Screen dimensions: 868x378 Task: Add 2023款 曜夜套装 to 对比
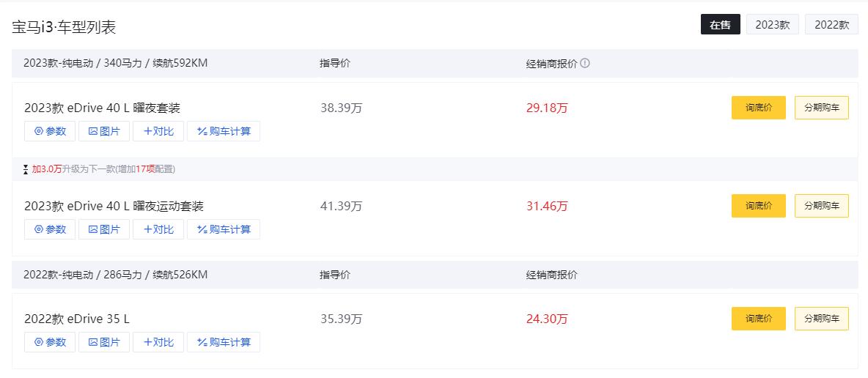coord(158,131)
